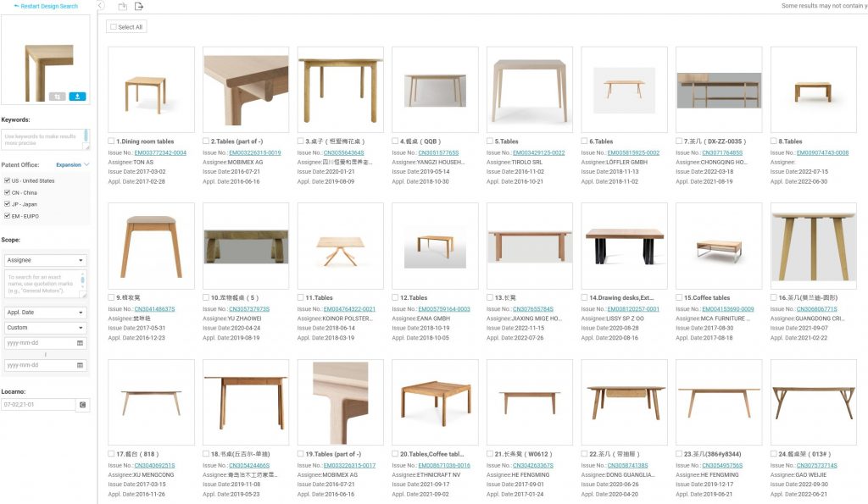Expand the Patent Office Expansion option
The image size is (868, 504).
(73, 165)
